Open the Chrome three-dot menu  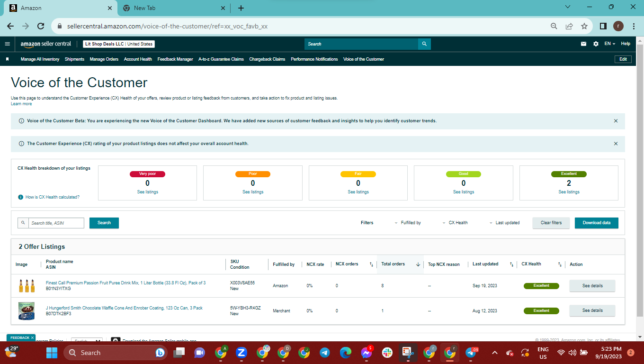633,26
